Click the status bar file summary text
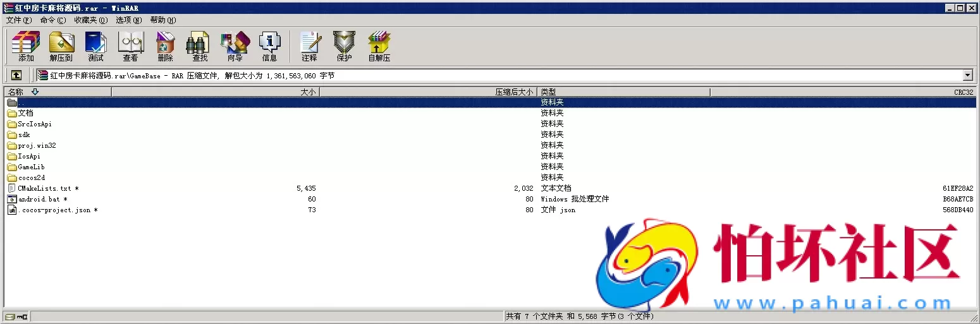 pos(579,316)
